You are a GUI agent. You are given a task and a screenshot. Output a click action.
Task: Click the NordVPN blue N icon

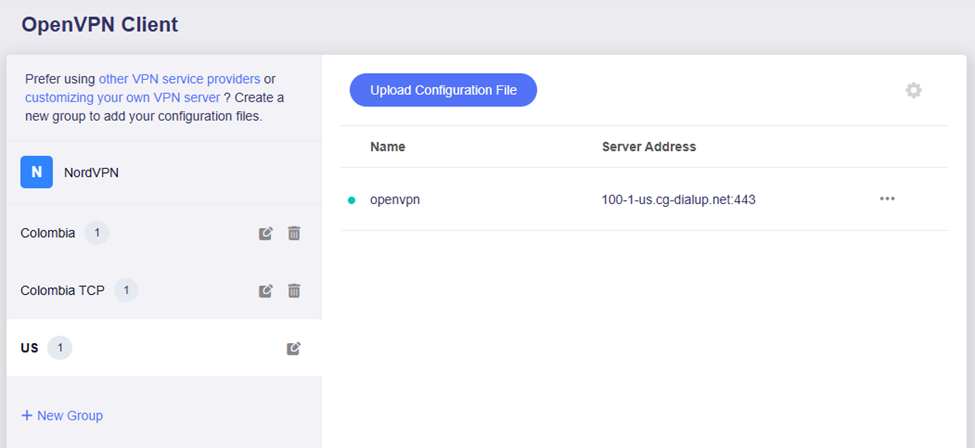(36, 172)
